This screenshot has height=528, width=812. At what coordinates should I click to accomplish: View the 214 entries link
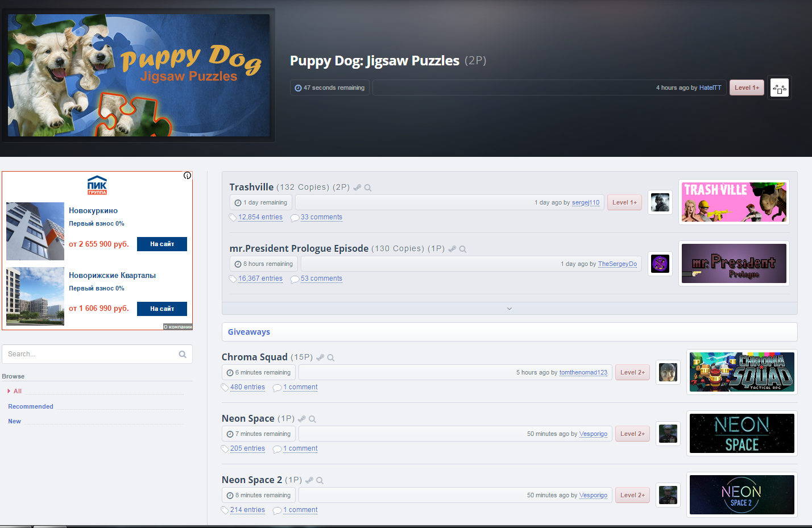click(x=247, y=510)
